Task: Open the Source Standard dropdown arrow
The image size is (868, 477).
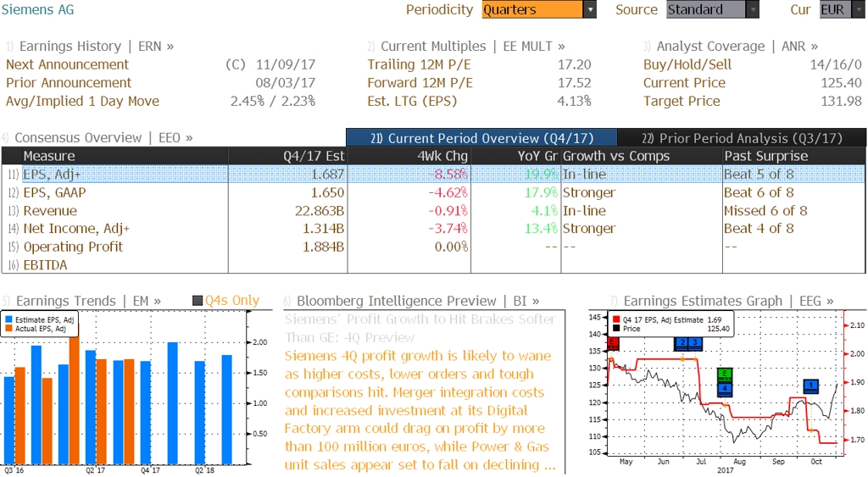Action: (x=753, y=9)
